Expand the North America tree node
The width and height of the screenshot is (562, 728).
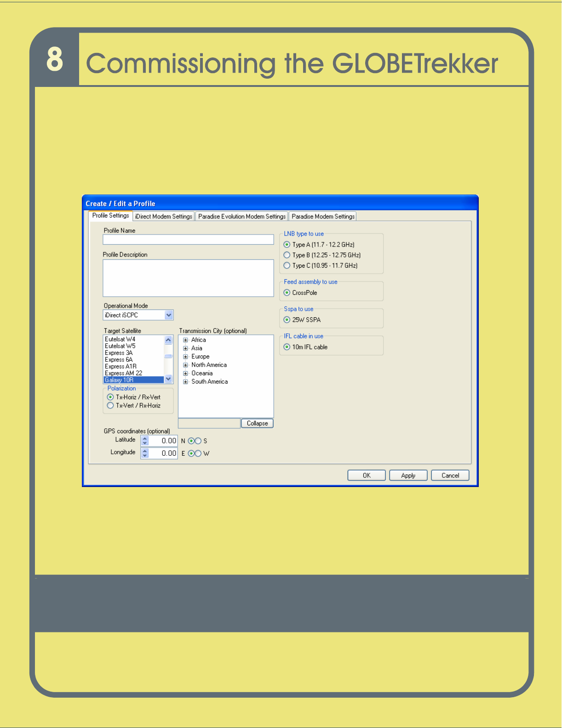pyautogui.click(x=186, y=365)
